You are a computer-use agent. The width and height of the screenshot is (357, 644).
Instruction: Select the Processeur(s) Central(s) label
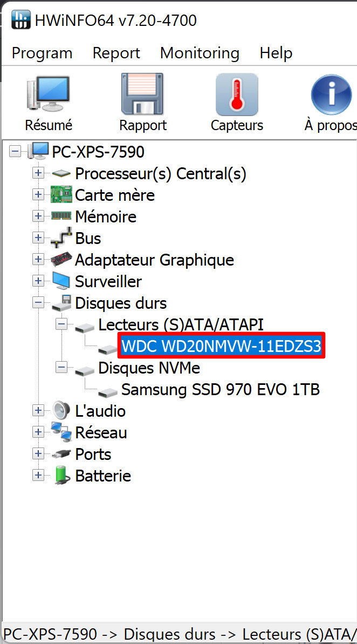coord(161,174)
